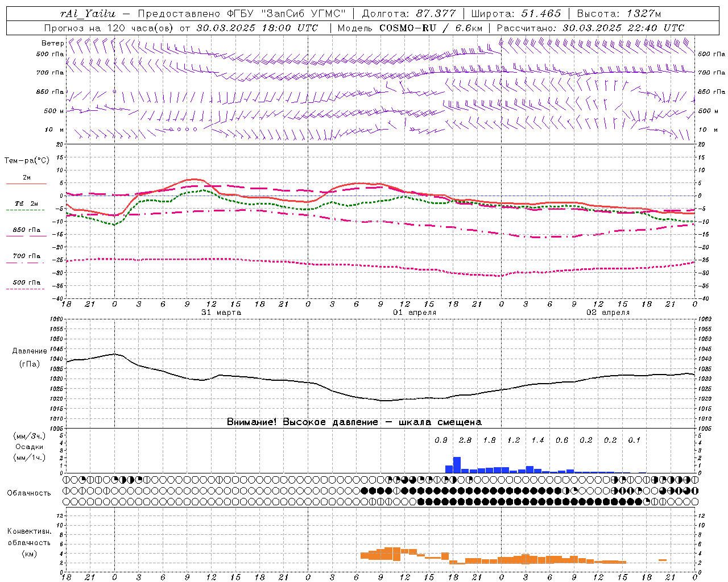The height and width of the screenshot is (582, 728).
Task: Click the Внимание! Высокое давление warning text
Action: pos(354,422)
